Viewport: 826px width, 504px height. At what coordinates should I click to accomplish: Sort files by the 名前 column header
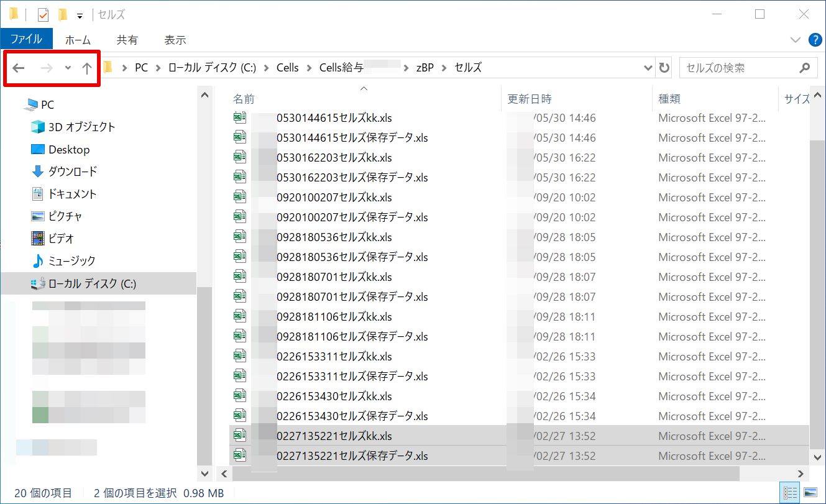pos(244,99)
